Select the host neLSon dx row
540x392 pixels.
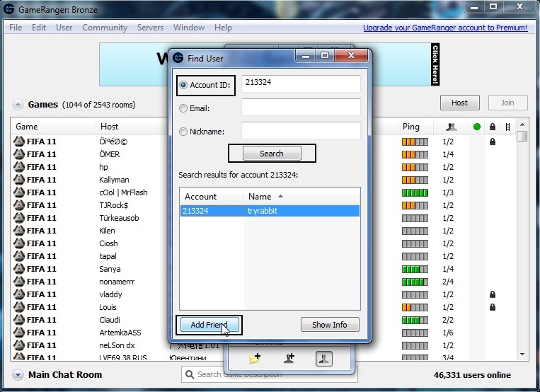[117, 345]
